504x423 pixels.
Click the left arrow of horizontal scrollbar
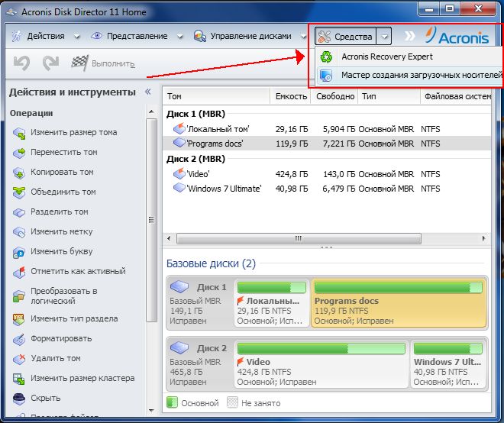coord(170,238)
